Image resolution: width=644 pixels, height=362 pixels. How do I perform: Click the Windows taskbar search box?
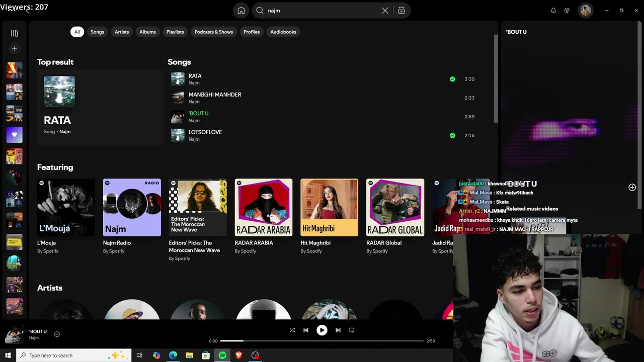tap(74, 355)
